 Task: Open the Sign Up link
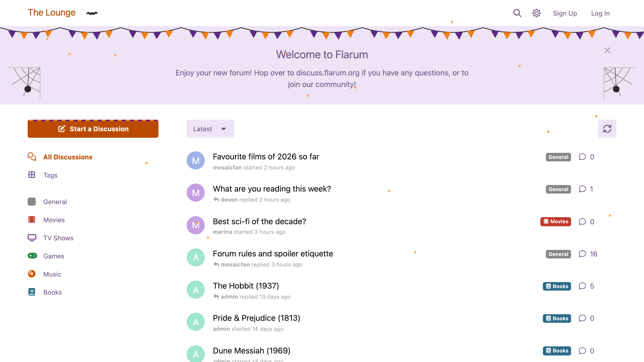tap(565, 13)
